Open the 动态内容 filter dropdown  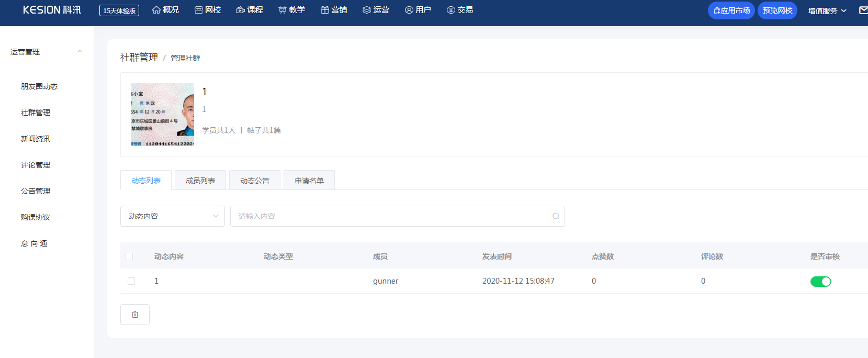[x=173, y=216]
